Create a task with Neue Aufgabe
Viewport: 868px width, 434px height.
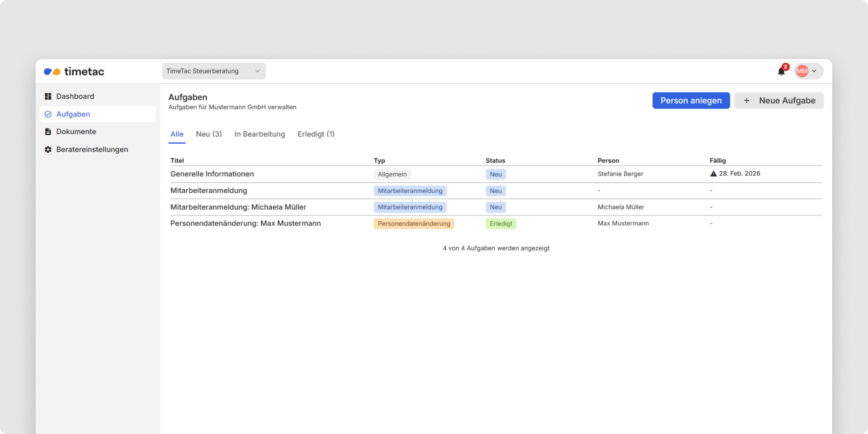[x=779, y=101]
